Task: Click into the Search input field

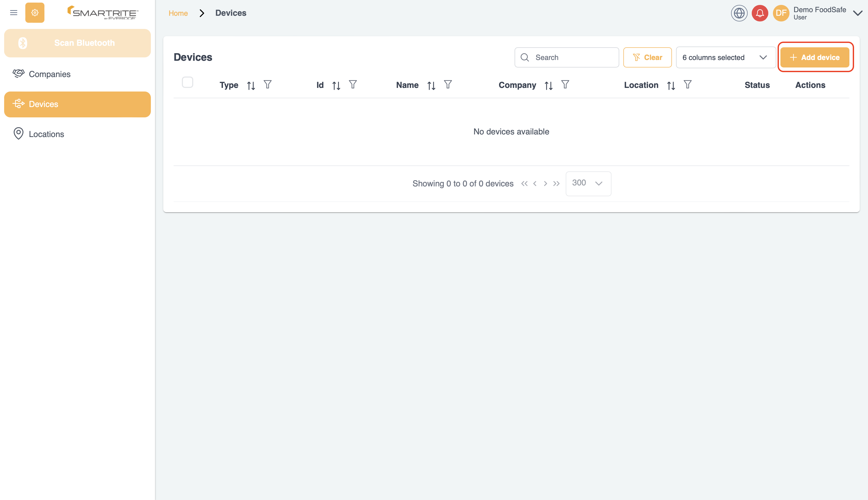Action: coord(573,57)
